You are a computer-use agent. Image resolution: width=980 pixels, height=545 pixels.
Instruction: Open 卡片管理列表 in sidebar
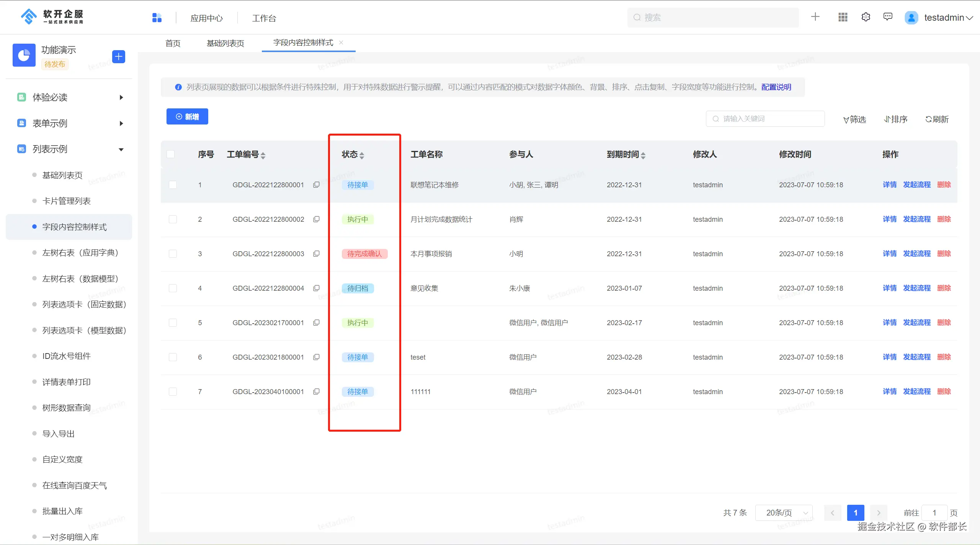click(x=67, y=201)
